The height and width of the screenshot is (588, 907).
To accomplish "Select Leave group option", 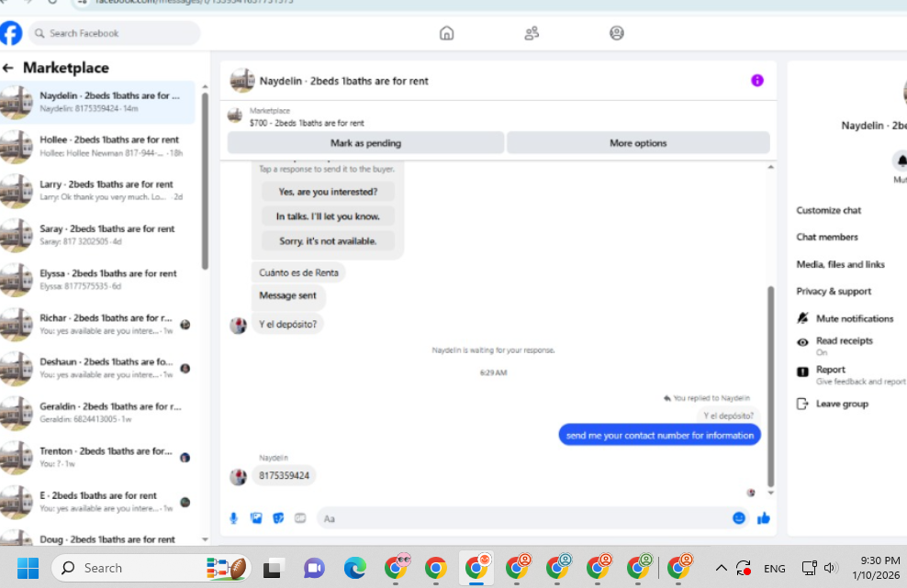I will [x=842, y=404].
